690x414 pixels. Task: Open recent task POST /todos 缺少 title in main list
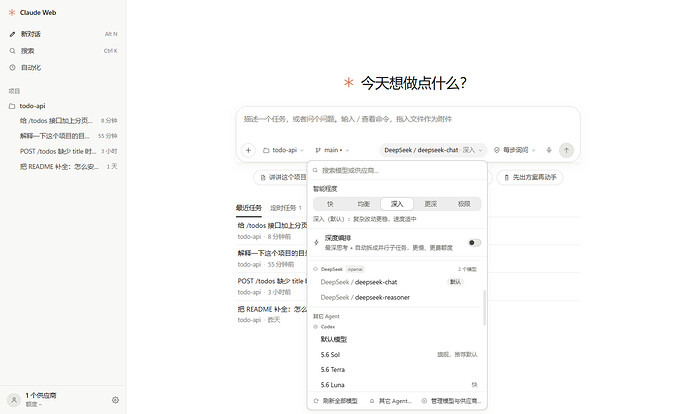pos(272,286)
